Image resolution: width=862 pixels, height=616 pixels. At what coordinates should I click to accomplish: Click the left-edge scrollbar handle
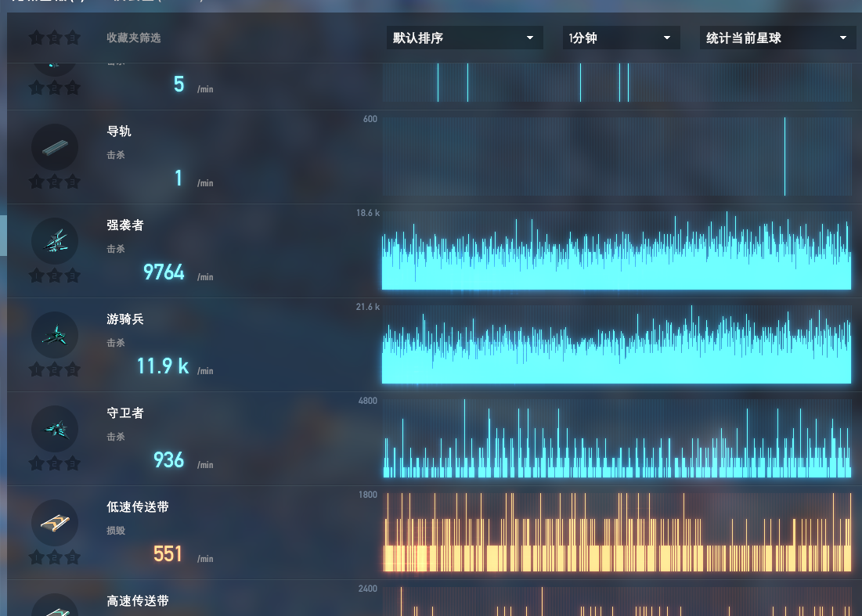[3, 235]
